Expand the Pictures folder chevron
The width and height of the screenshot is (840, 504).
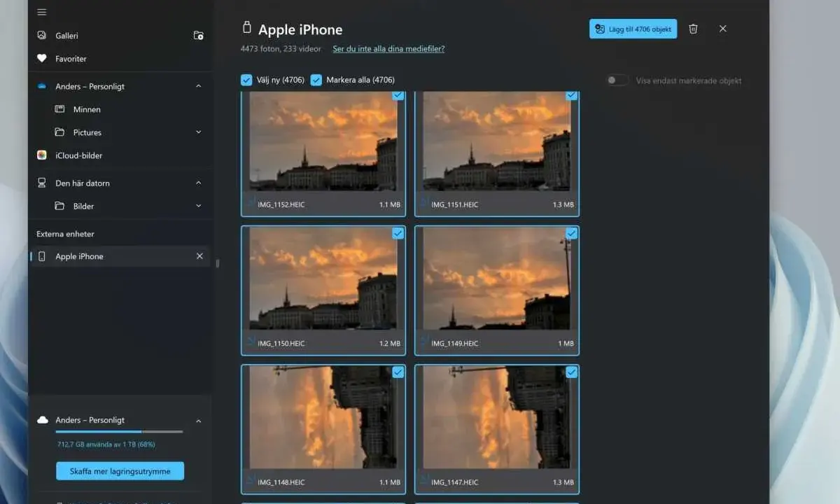[199, 132]
